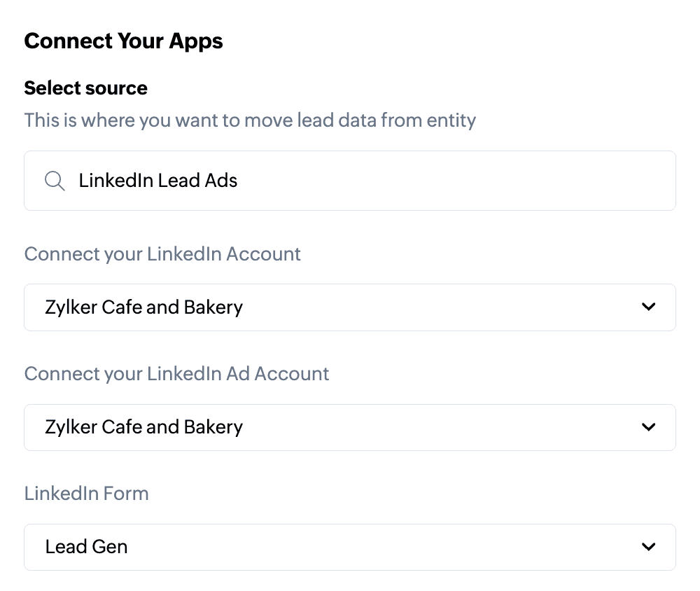Screen dimensions: 700x591
Task: Click chevron arrow in LinkedIn Ad Account field
Action: 649,427
